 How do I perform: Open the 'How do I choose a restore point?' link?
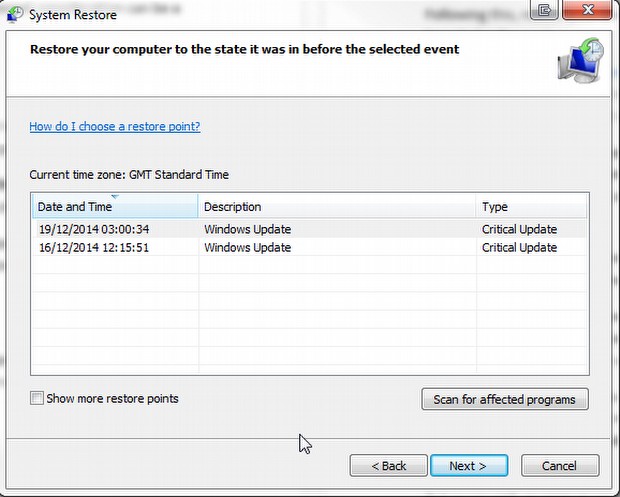click(115, 127)
